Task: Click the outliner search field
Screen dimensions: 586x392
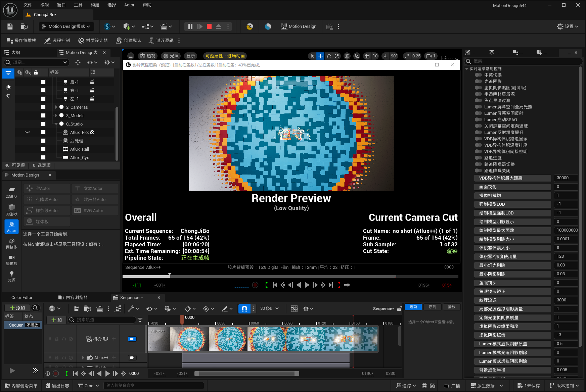Action: point(36,62)
